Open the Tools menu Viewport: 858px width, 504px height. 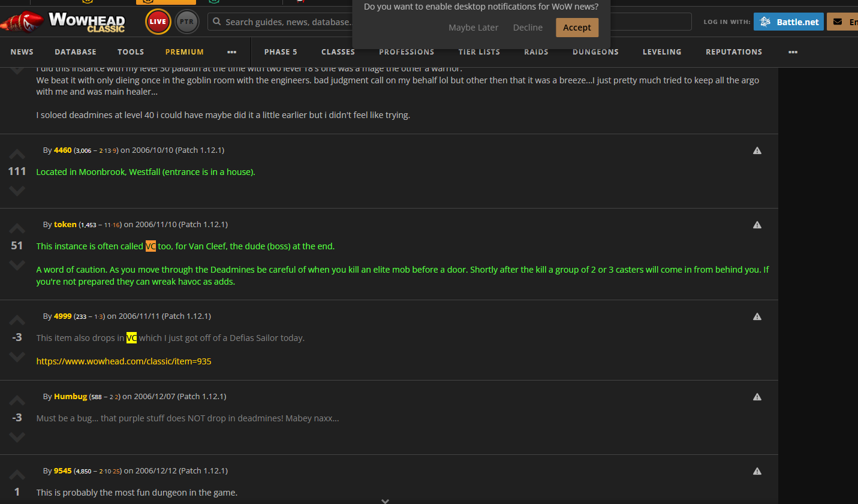(x=131, y=52)
